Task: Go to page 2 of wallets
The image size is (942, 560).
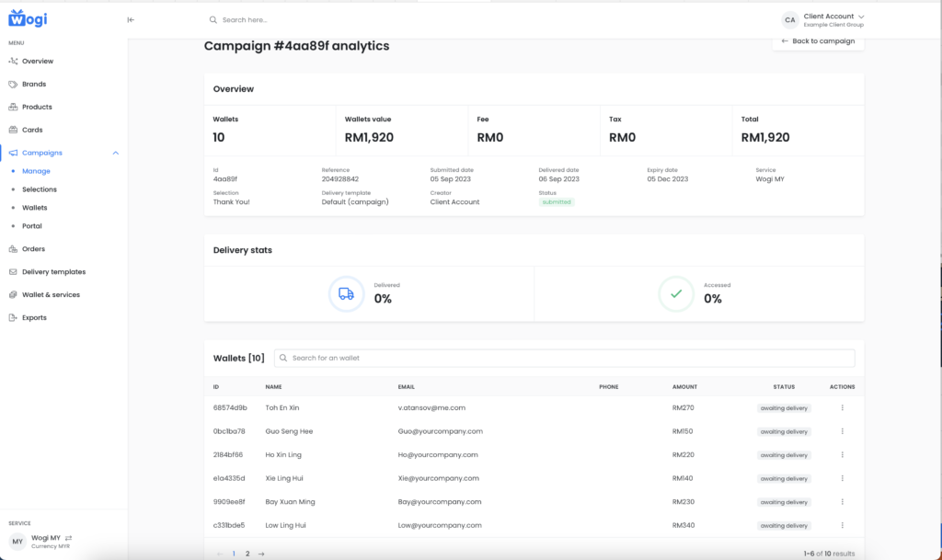Action: pyautogui.click(x=247, y=554)
